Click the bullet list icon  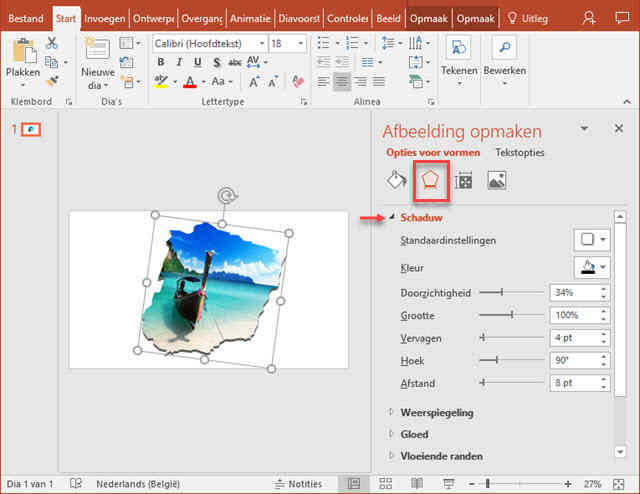(323, 43)
